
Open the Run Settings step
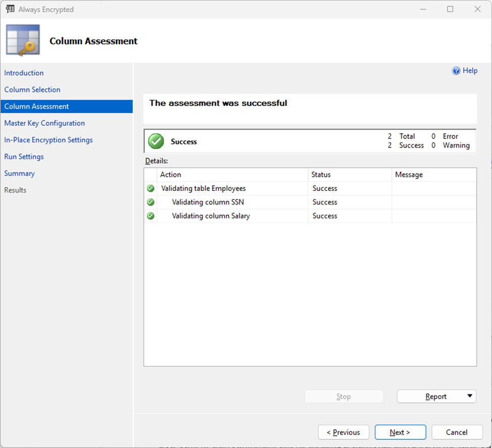[24, 157]
